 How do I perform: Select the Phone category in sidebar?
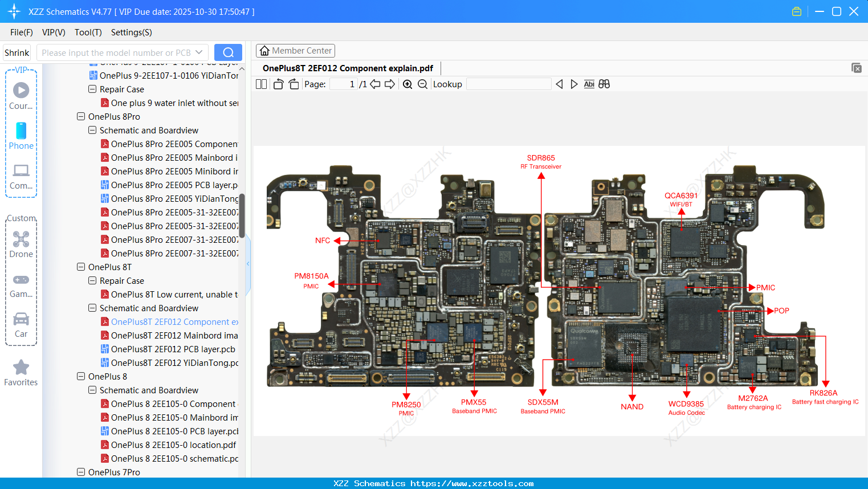tap(21, 136)
